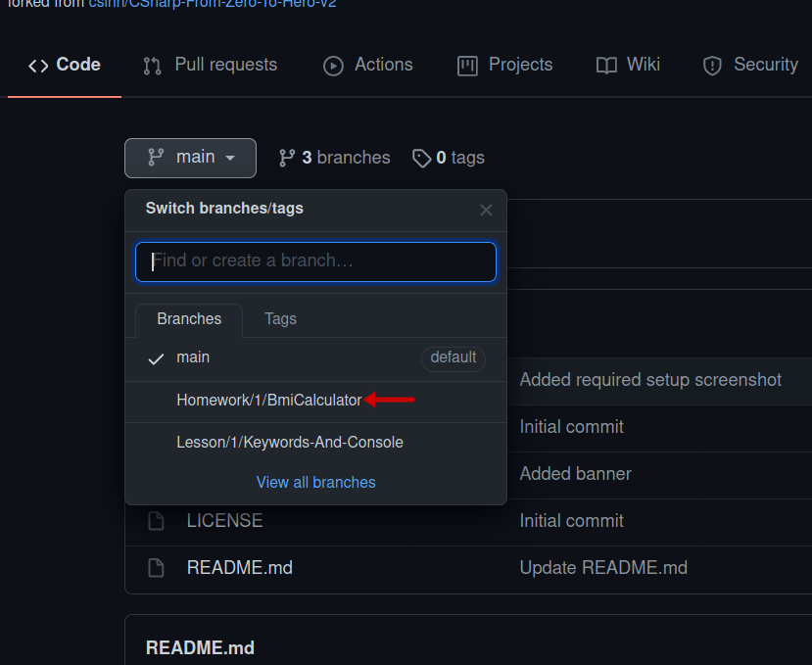Open the LICENSE file
This screenshot has width=812, height=665.
point(224,521)
